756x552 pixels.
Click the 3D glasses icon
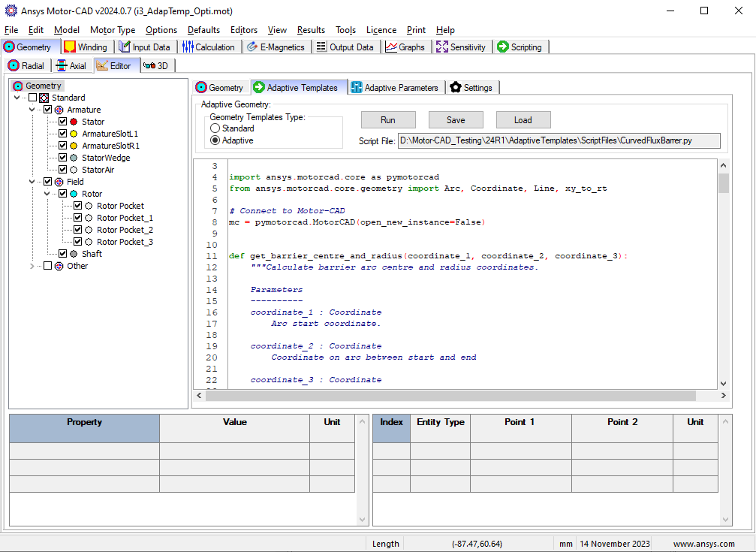[149, 65]
